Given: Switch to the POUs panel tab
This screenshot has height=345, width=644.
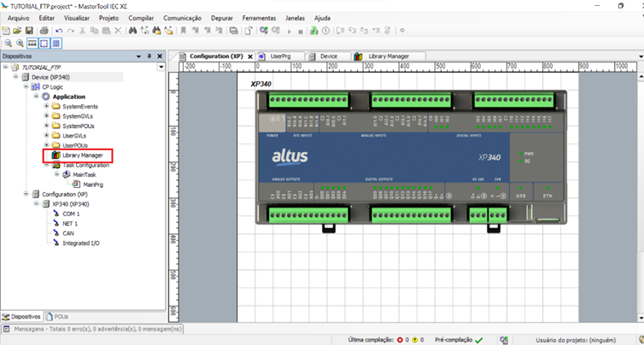Looking at the screenshot, I should click(57, 317).
